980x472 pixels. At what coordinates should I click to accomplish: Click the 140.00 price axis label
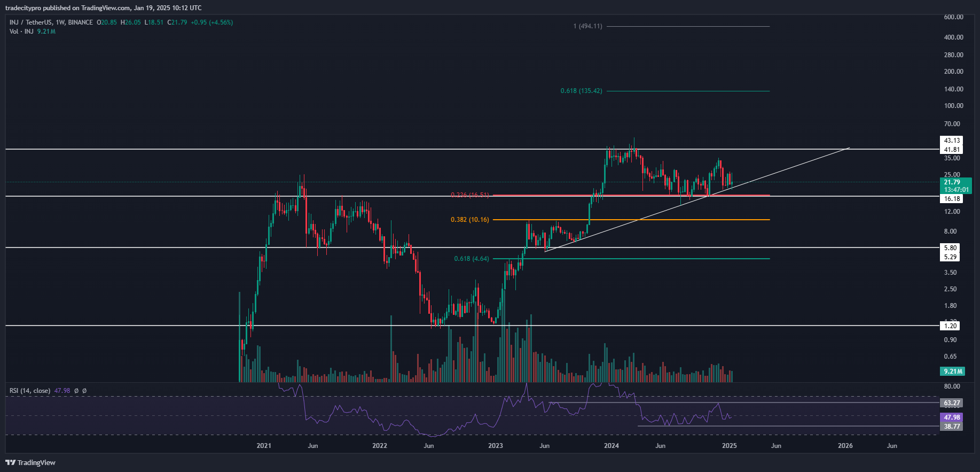pos(953,89)
